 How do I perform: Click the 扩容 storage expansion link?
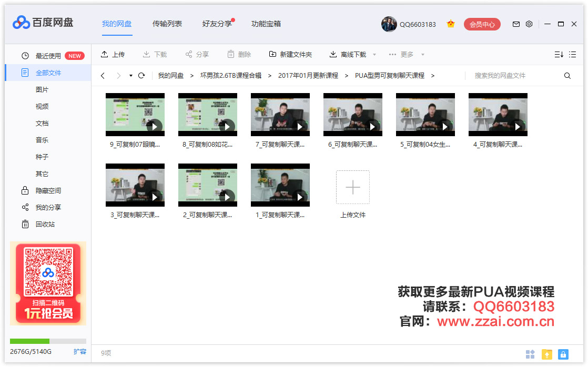click(x=80, y=352)
